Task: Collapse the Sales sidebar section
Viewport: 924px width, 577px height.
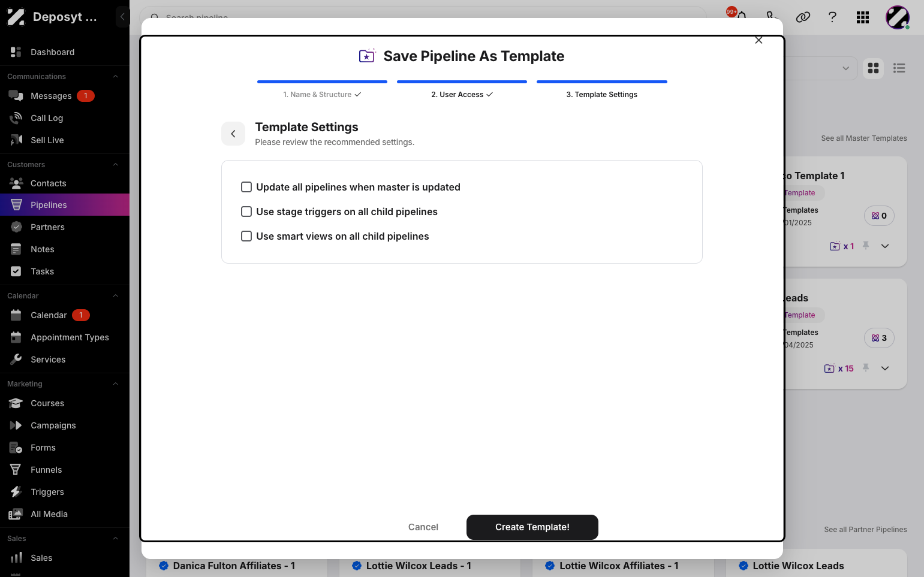Action: point(116,539)
